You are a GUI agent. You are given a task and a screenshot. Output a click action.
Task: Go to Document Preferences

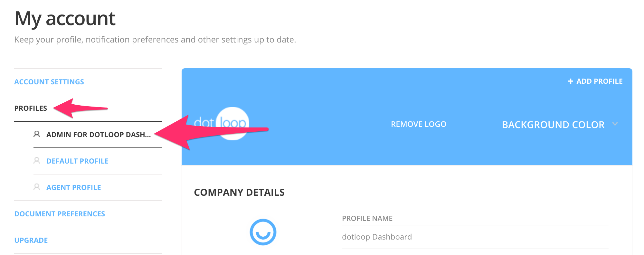(x=59, y=213)
